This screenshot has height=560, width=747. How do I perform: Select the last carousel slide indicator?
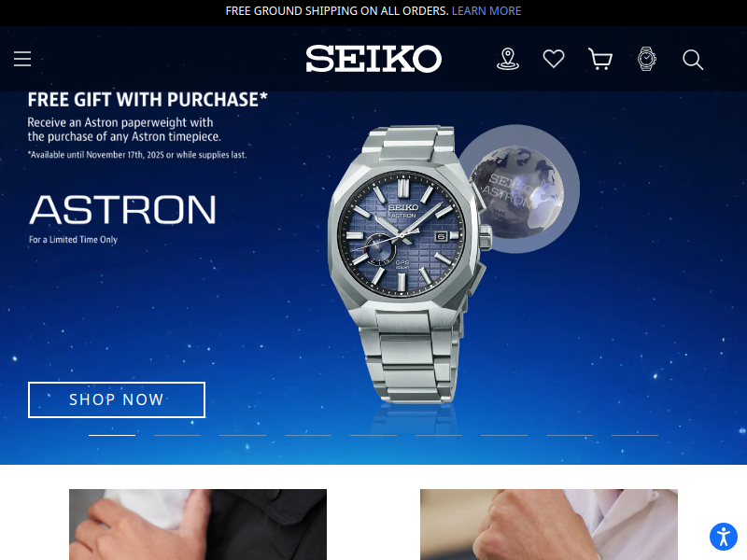click(x=635, y=435)
